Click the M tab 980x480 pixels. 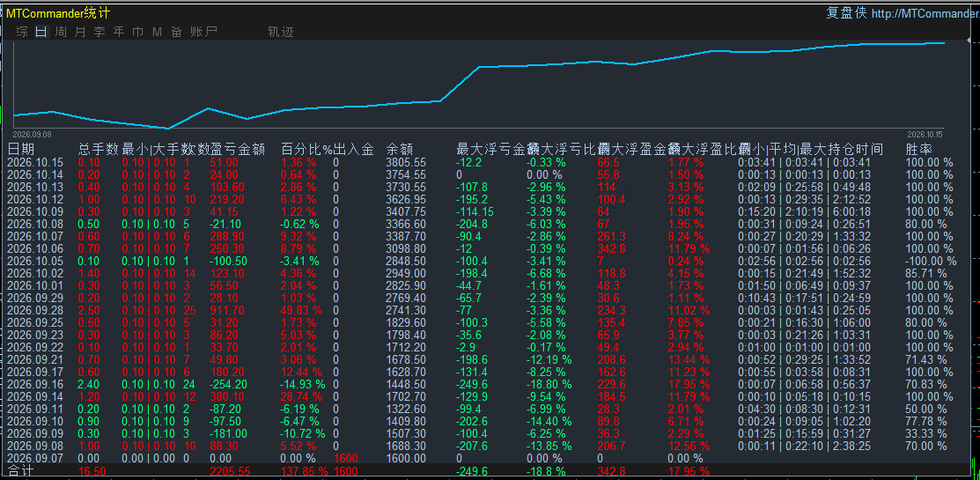(x=157, y=32)
